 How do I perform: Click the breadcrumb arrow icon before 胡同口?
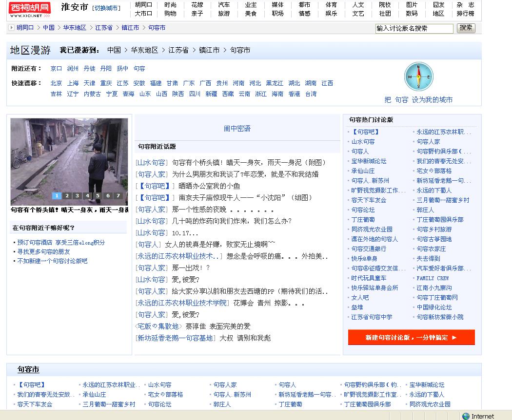click(x=11, y=28)
